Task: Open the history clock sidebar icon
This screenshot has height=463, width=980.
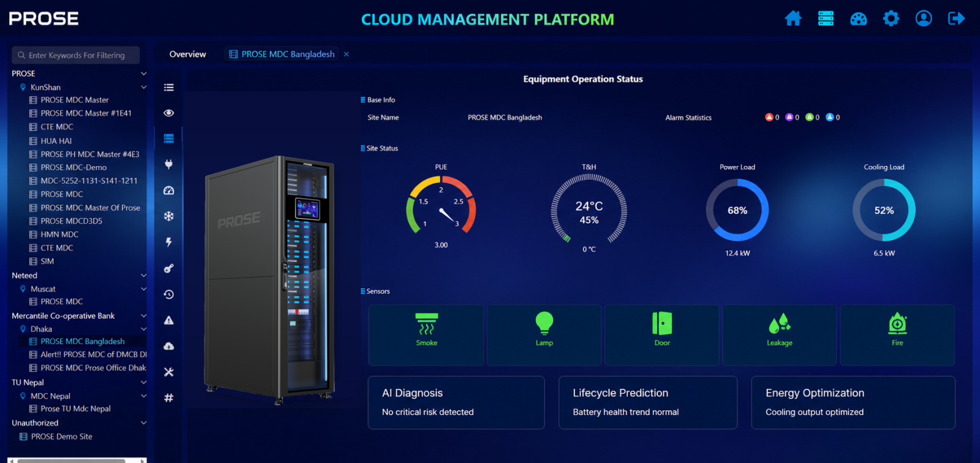Action: 169,295
